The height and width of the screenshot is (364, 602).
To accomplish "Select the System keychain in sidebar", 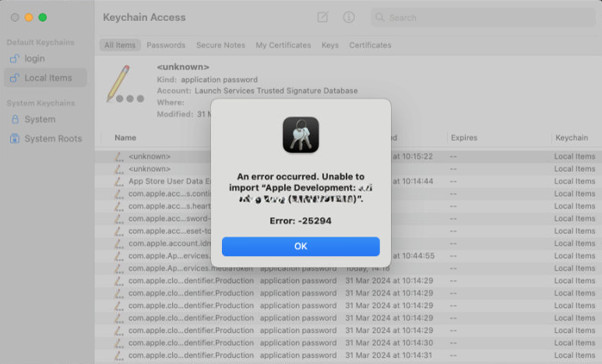I will point(45,119).
